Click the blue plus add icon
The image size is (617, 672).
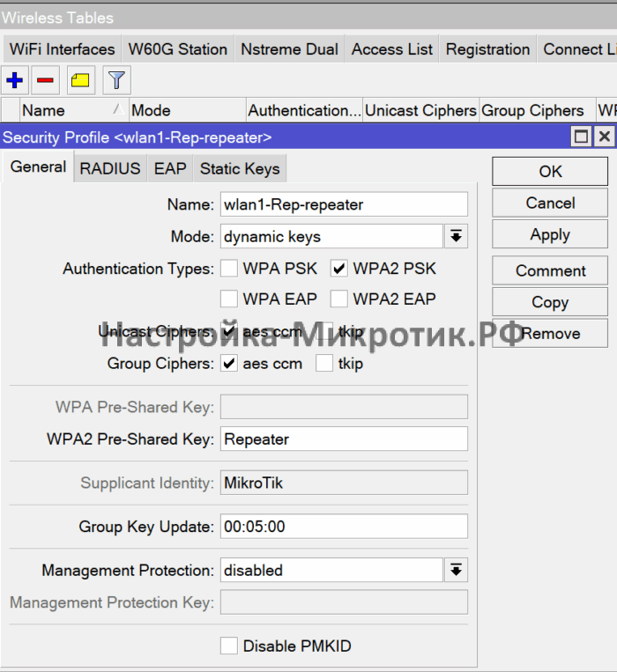click(x=15, y=81)
